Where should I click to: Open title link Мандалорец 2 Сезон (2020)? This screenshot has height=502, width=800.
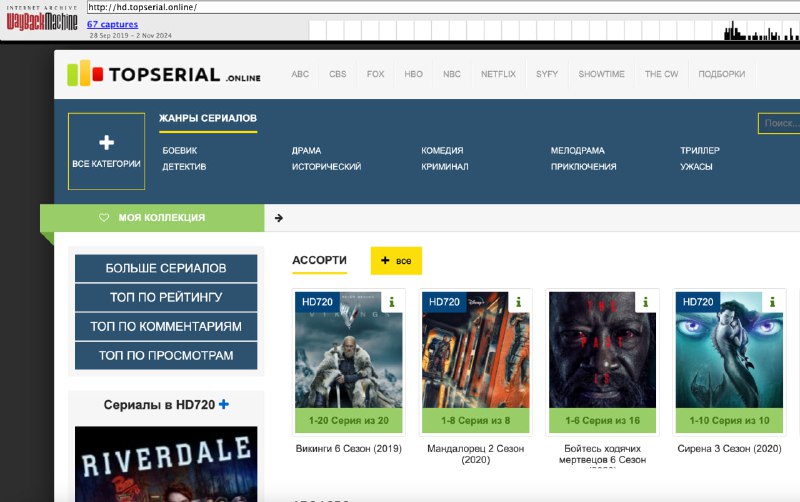[x=476, y=454]
